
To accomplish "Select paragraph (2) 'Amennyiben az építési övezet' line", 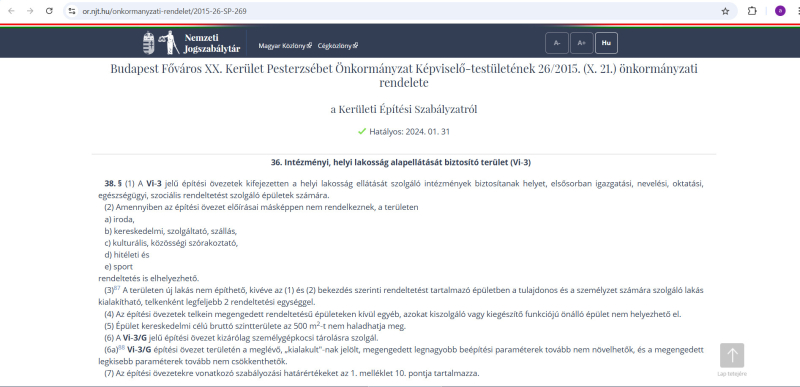I will click(261, 208).
